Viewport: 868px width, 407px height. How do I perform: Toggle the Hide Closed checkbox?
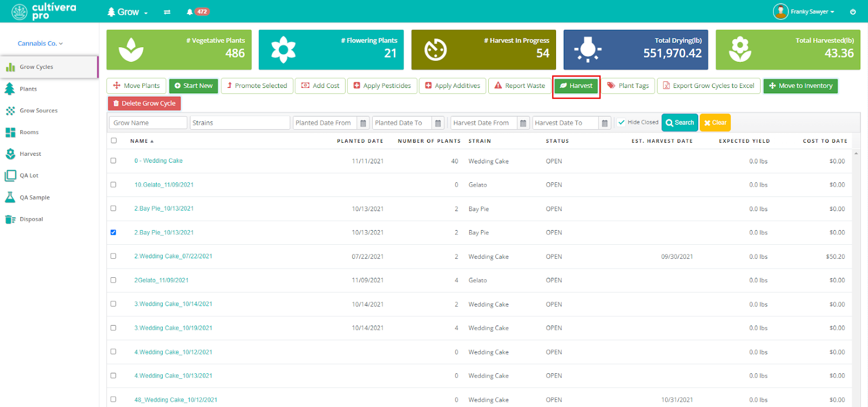622,123
